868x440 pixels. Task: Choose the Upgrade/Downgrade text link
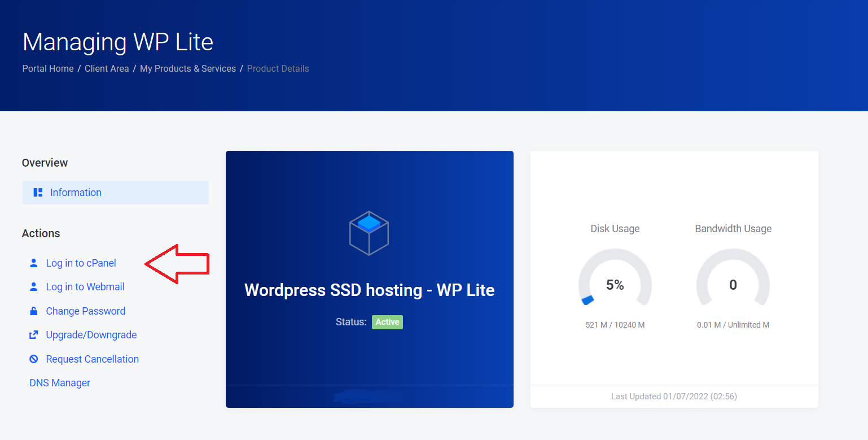pyautogui.click(x=91, y=335)
